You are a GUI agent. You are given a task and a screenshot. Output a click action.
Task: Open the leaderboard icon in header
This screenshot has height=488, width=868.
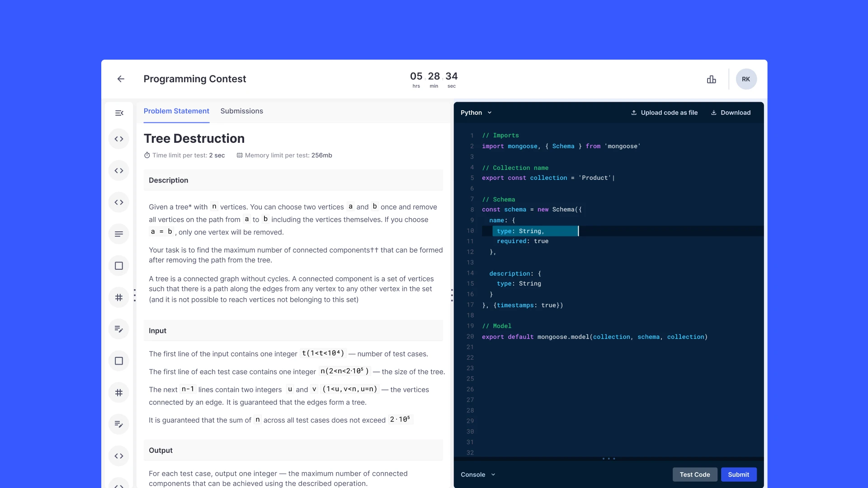click(x=711, y=79)
